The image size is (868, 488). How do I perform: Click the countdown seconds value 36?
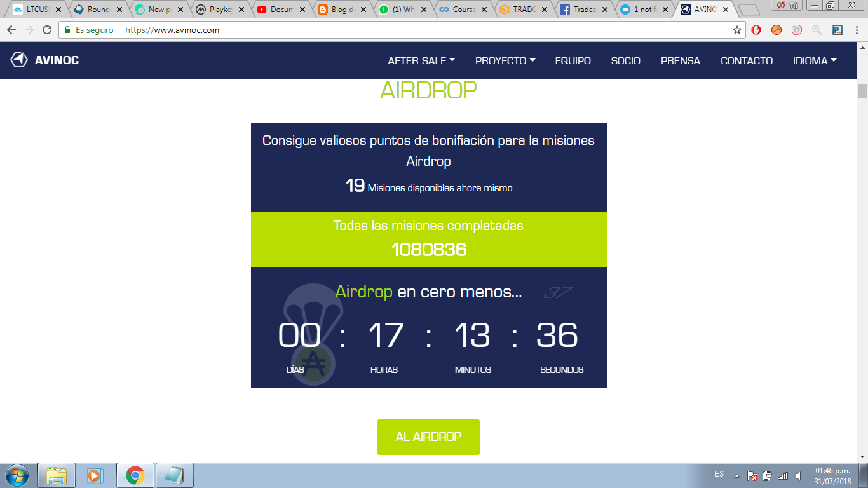pyautogui.click(x=557, y=335)
